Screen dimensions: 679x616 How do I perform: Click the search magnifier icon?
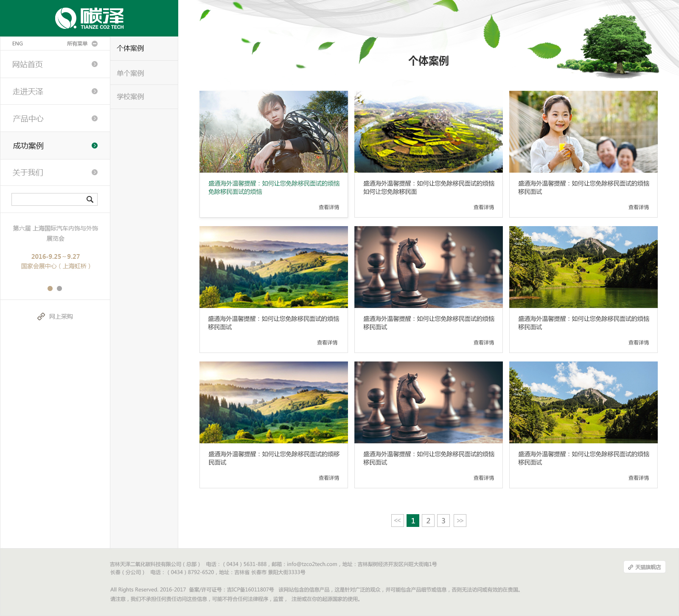click(x=90, y=199)
